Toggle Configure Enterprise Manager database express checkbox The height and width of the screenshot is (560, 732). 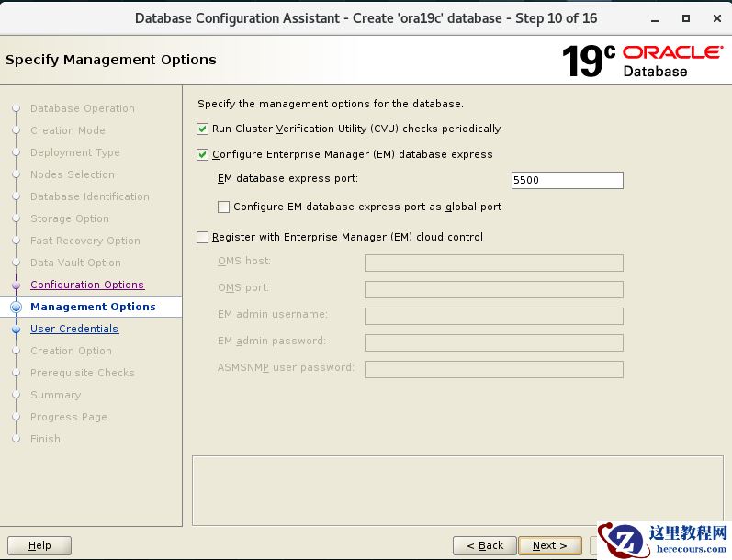pos(202,154)
